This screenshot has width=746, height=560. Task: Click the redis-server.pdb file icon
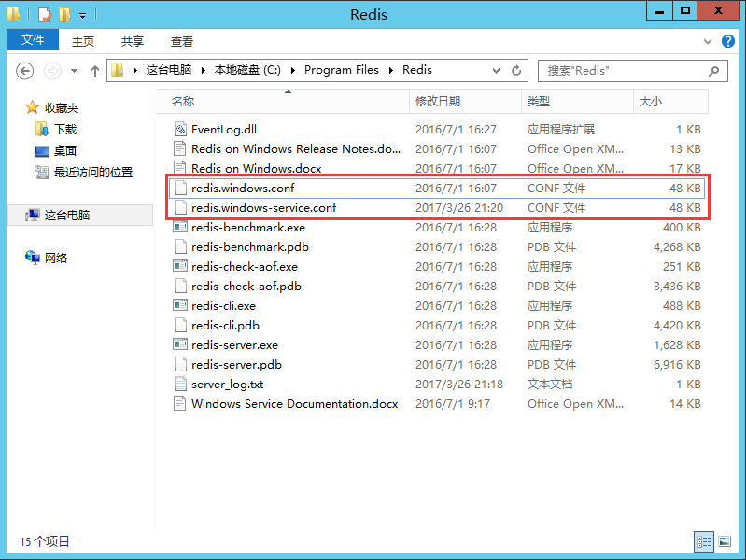pyautogui.click(x=180, y=364)
